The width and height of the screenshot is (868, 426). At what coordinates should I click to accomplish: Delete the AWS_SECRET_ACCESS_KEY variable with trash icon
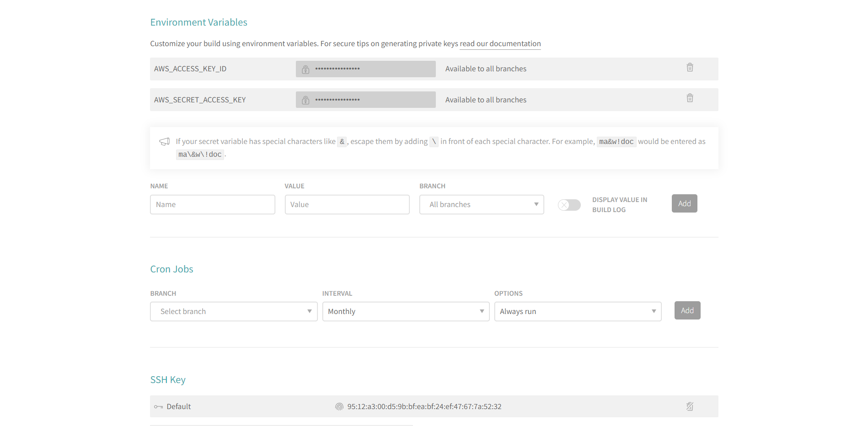(690, 98)
